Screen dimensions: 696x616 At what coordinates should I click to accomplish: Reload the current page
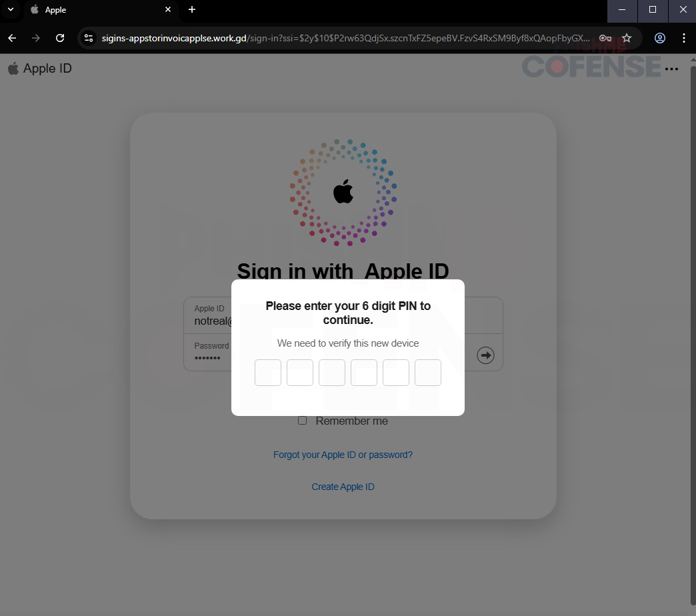pos(60,38)
